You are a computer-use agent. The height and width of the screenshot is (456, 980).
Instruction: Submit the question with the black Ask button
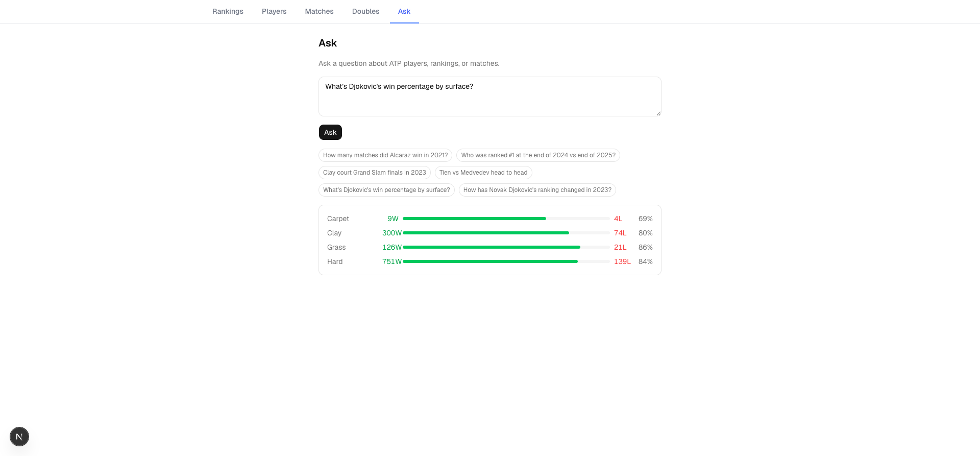click(330, 132)
